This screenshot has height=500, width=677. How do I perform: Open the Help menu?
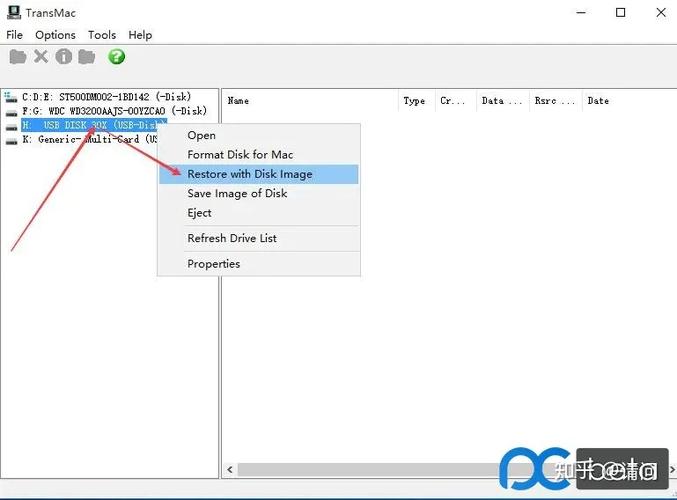(140, 35)
